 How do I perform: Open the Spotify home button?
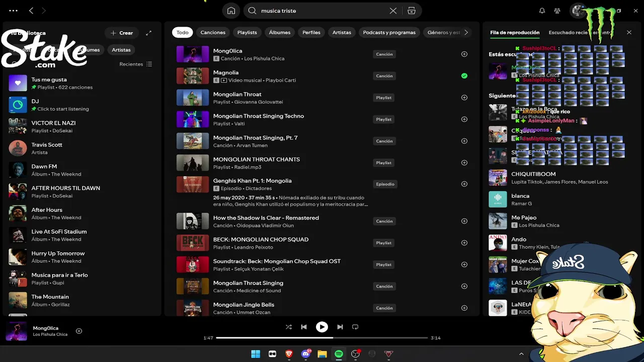pos(231,11)
